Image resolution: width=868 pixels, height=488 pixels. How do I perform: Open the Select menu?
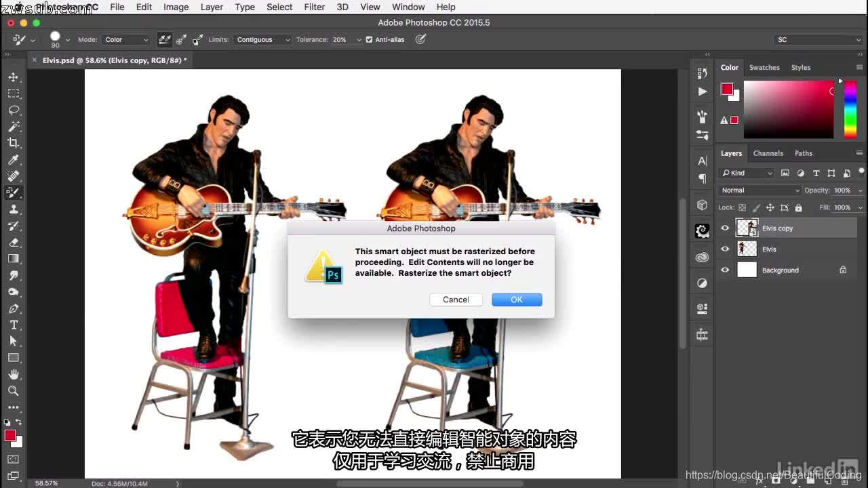click(x=279, y=7)
